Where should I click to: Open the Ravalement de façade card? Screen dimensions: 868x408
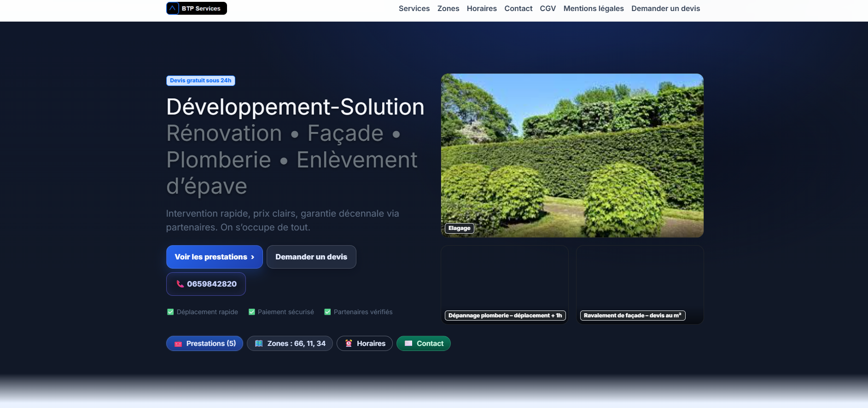640,285
